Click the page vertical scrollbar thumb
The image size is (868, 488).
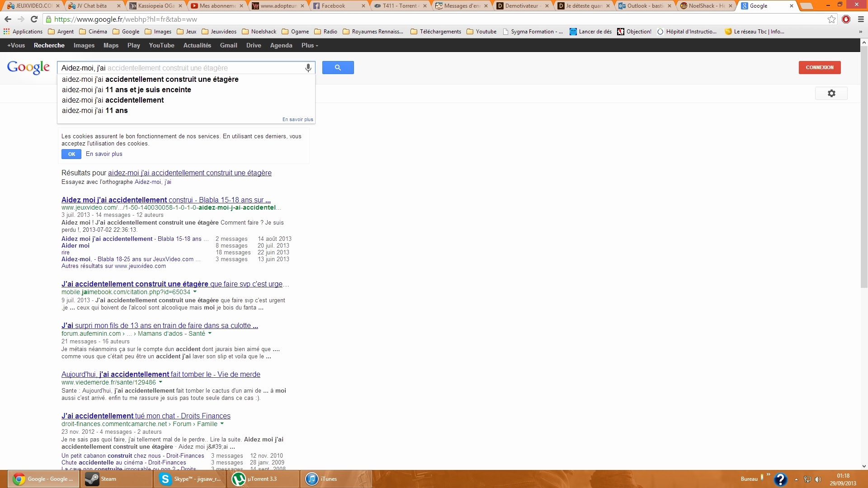[x=864, y=167]
